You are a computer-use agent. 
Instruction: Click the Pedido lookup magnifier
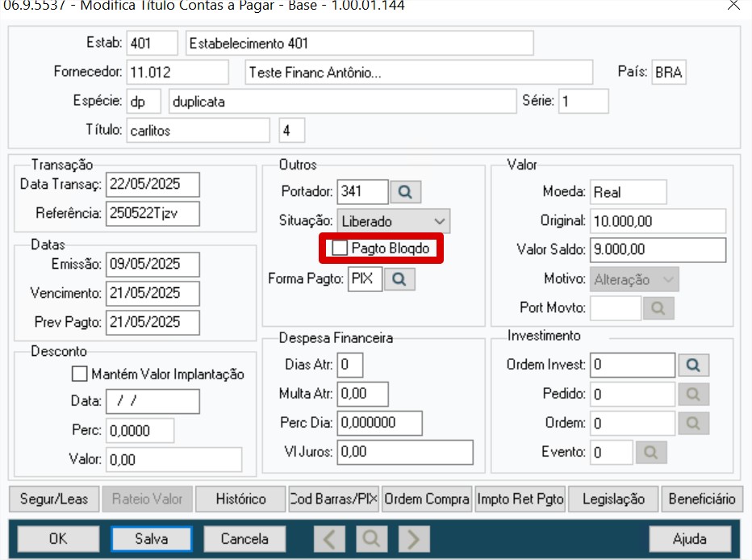tap(692, 394)
